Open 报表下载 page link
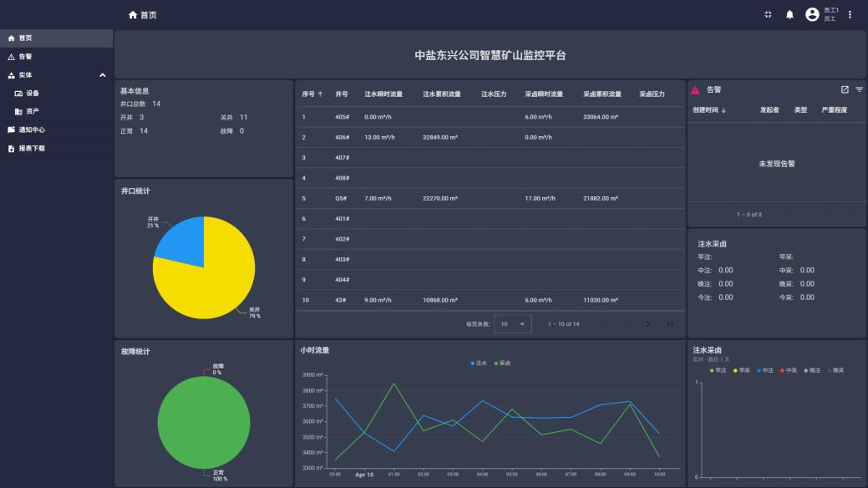The height and width of the screenshot is (488, 868). coord(32,148)
